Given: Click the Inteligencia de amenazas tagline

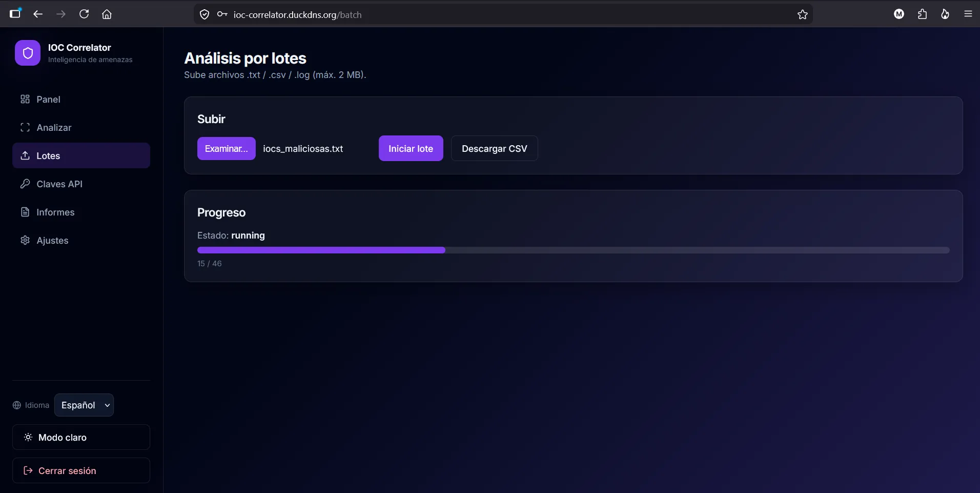Looking at the screenshot, I should [90, 60].
